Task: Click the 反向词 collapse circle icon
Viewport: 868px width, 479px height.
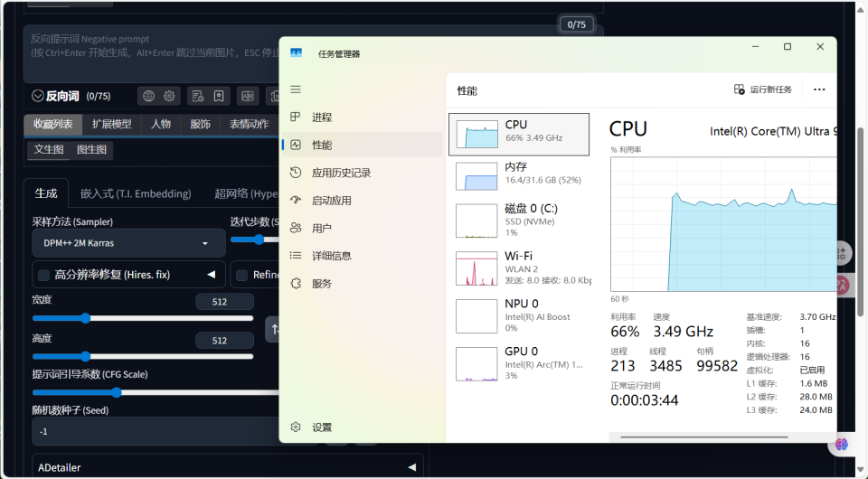Action: coord(38,96)
